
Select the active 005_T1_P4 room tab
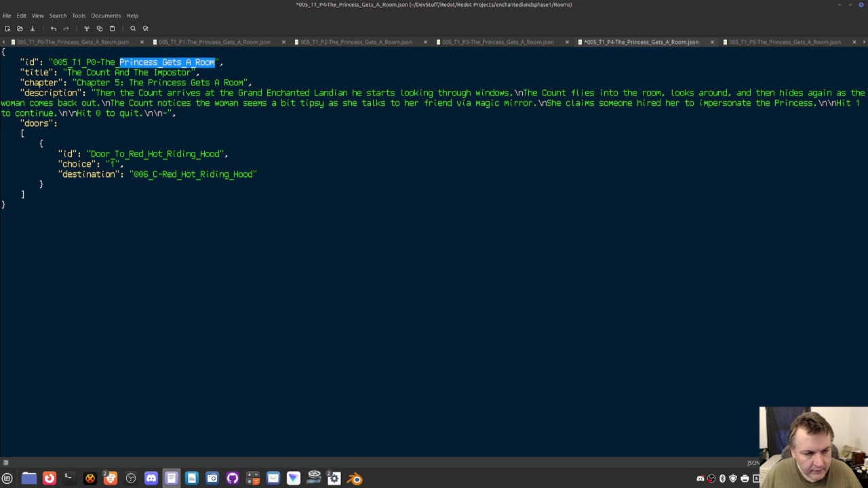pos(641,42)
